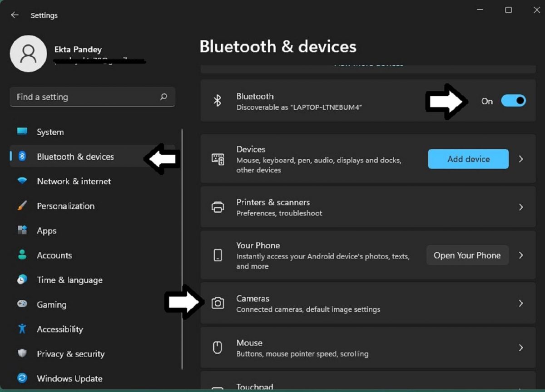Click the Mouse icon in the device list

(218, 347)
